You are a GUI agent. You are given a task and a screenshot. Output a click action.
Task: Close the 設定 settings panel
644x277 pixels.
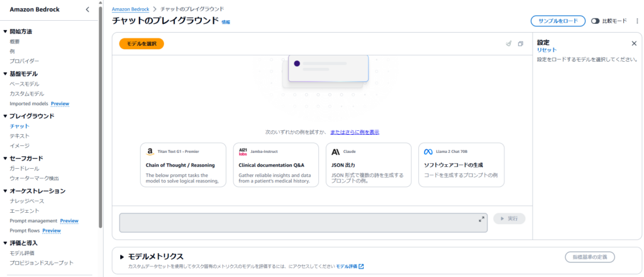tap(634, 43)
